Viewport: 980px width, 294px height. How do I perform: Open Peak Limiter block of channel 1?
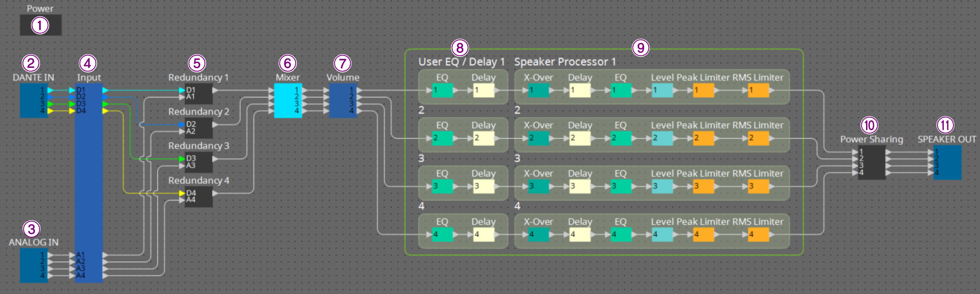[704, 90]
